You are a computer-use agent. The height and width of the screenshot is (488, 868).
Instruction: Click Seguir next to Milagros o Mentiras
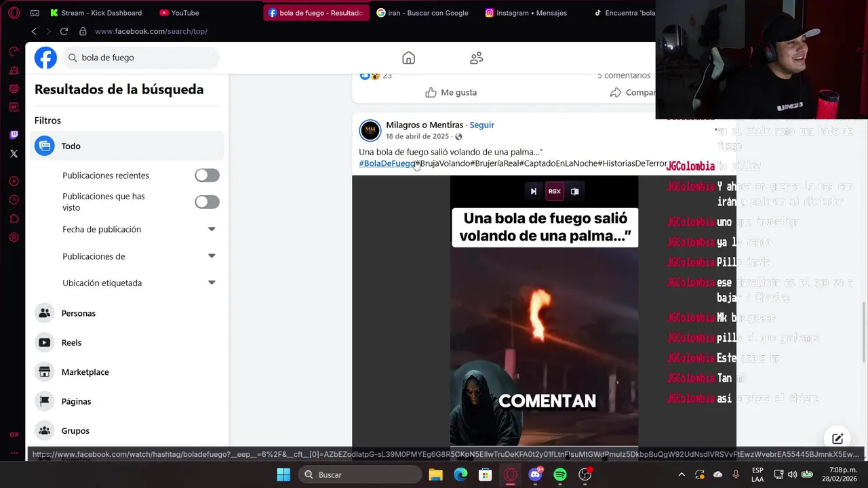coord(482,125)
